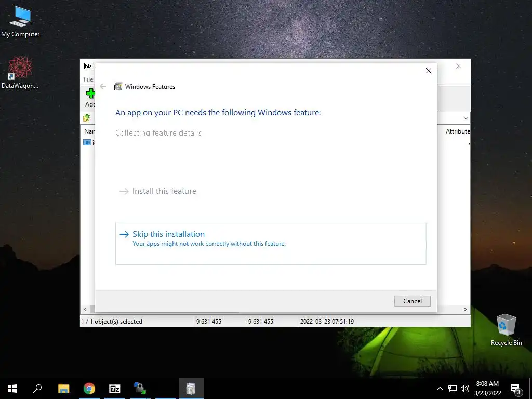Open the notification center icon

[515, 389]
